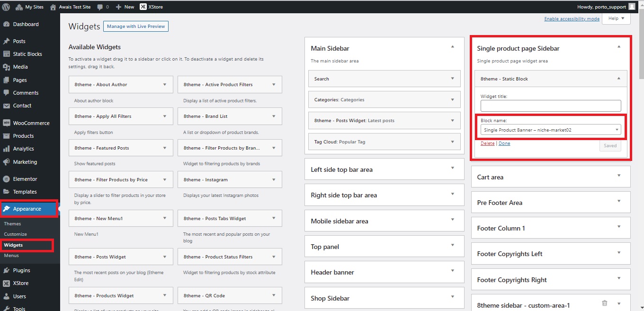Click the WordPress logo icon

point(6,7)
